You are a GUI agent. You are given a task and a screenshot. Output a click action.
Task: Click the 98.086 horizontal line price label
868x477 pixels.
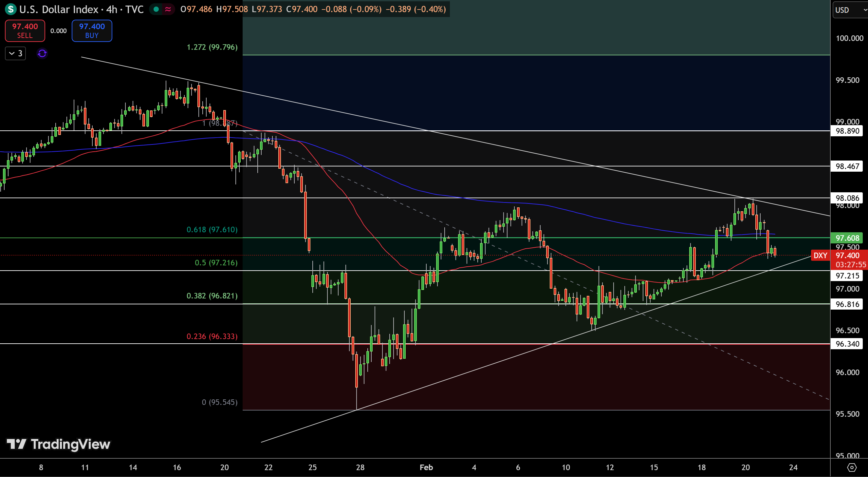847,198
